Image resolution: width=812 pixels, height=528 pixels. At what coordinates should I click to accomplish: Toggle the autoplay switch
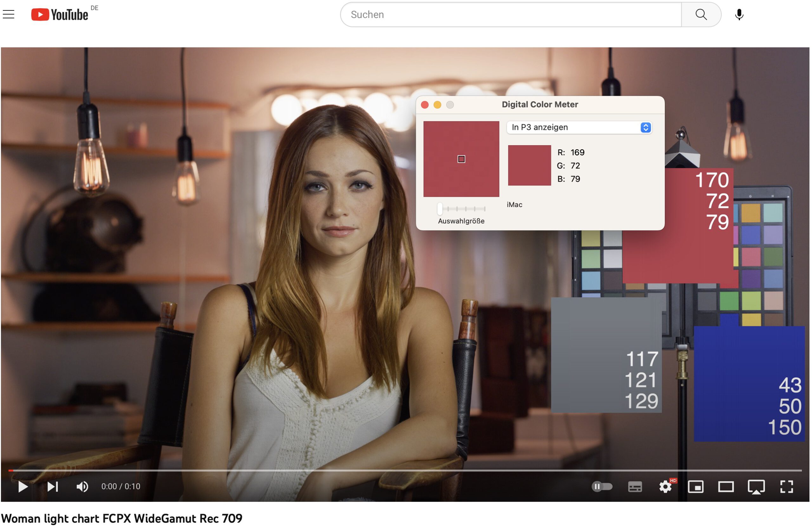pos(602,487)
